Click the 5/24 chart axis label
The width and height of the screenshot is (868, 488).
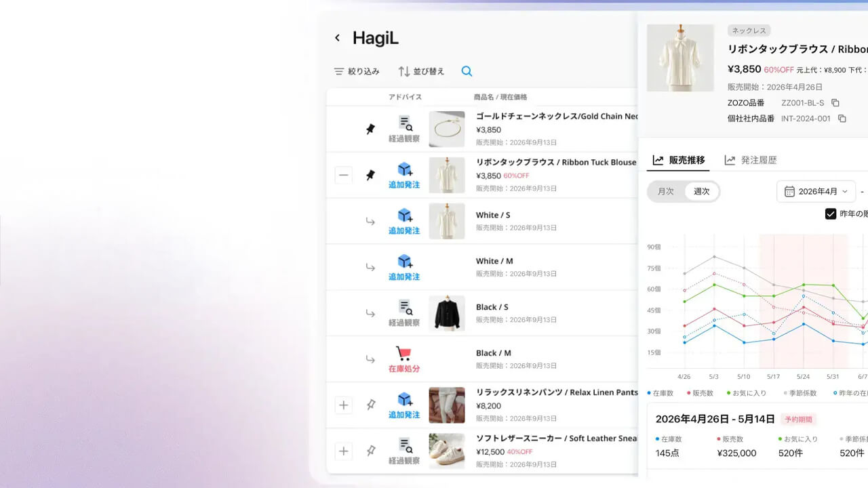(804, 377)
